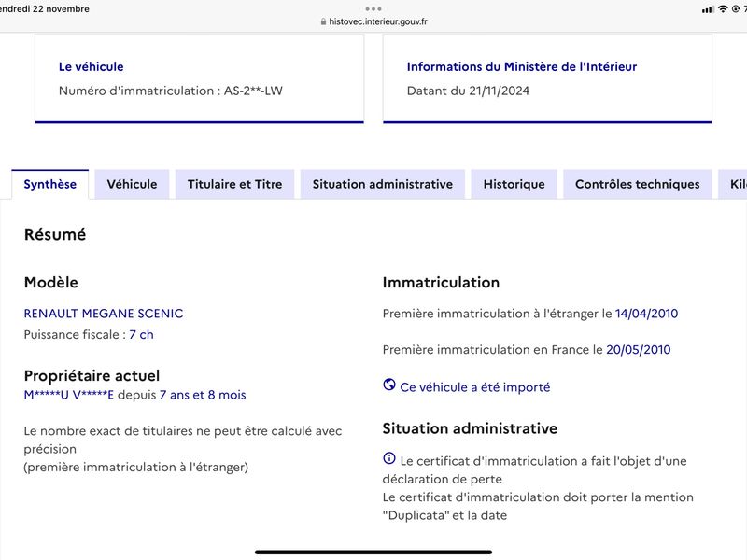The height and width of the screenshot is (560, 747).
Task: Go to the Historique tab
Action: [514, 184]
